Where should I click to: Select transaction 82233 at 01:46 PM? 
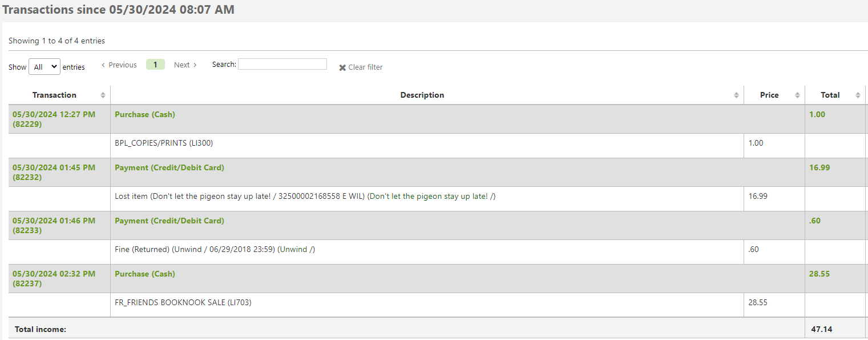[54, 225]
